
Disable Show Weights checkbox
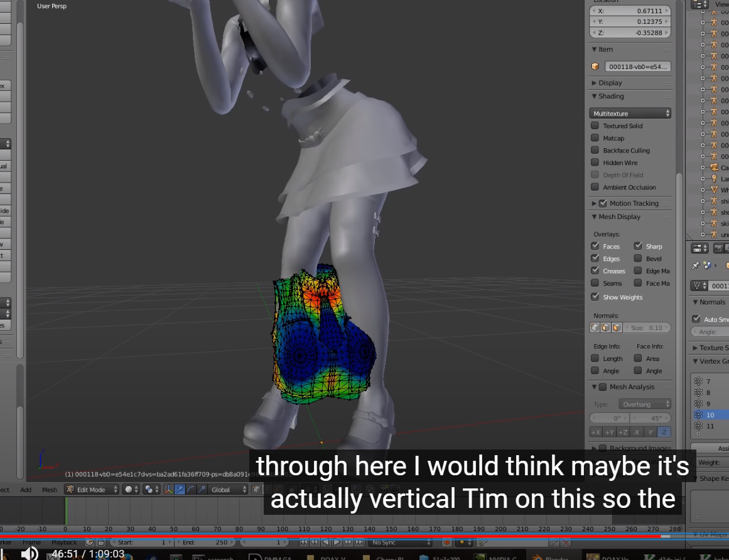click(x=595, y=296)
